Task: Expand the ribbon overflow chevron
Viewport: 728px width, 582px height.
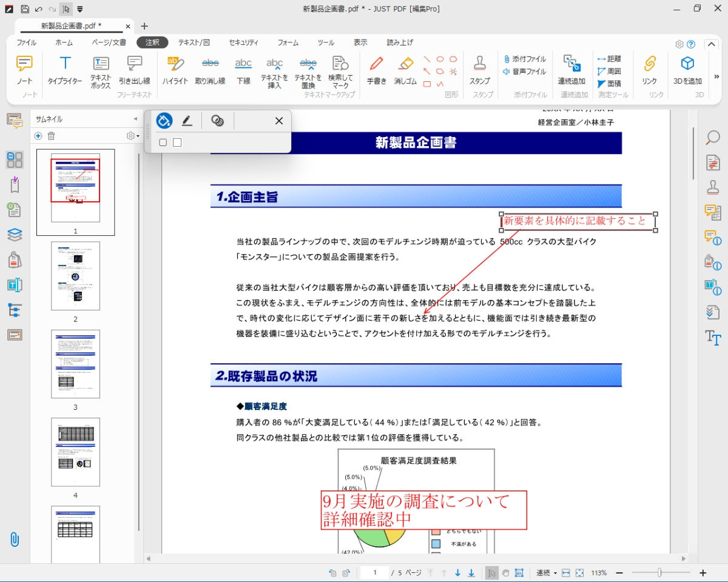Action: point(716,76)
